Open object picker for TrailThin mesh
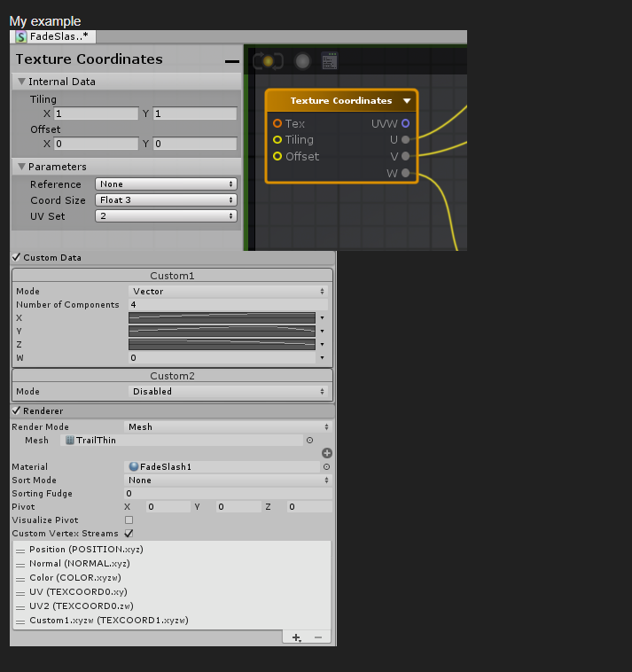632x672 pixels. [309, 440]
